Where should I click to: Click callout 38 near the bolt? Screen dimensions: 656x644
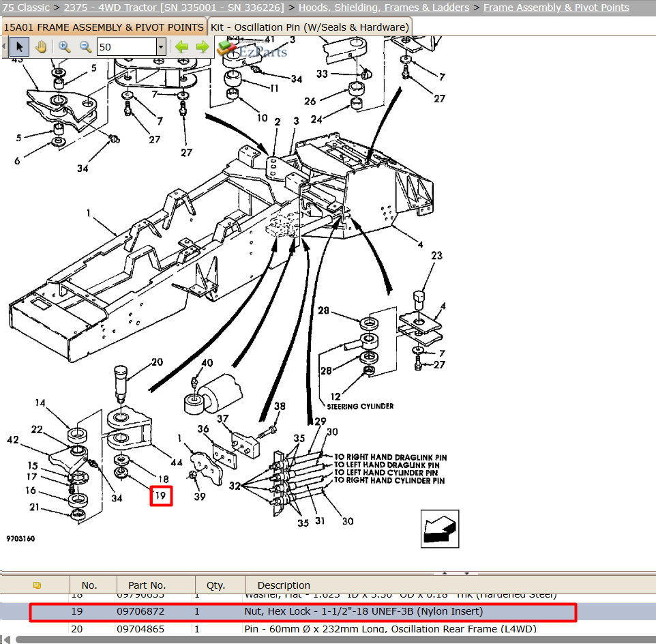pyautogui.click(x=280, y=406)
